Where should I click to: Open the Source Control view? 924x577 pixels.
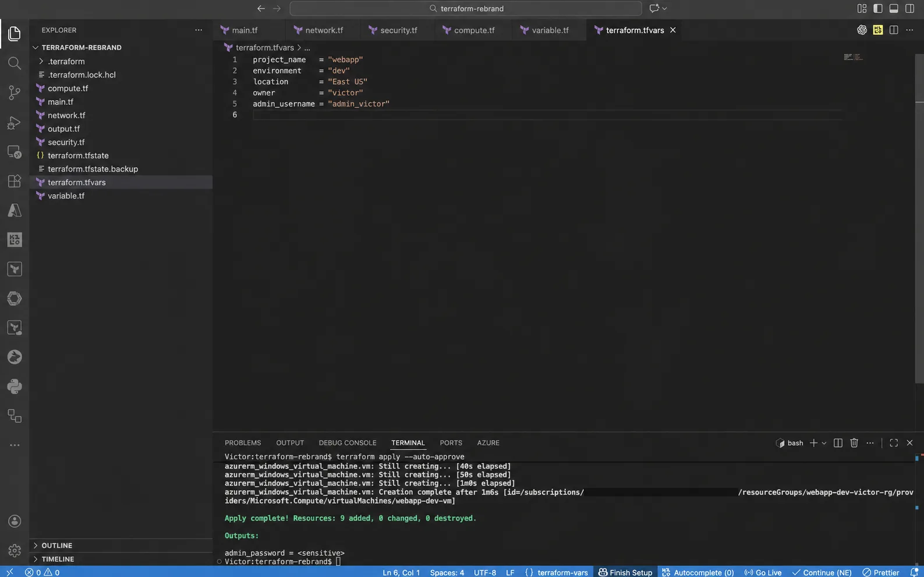pyautogui.click(x=15, y=93)
